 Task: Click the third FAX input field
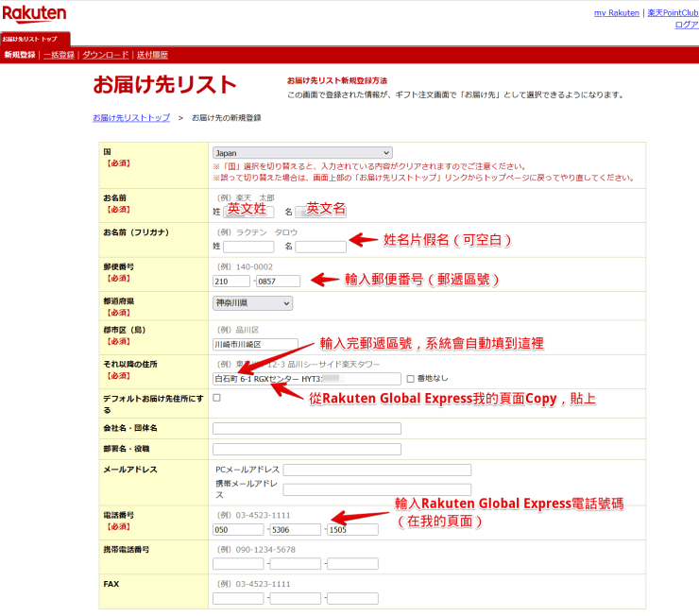coord(352,598)
